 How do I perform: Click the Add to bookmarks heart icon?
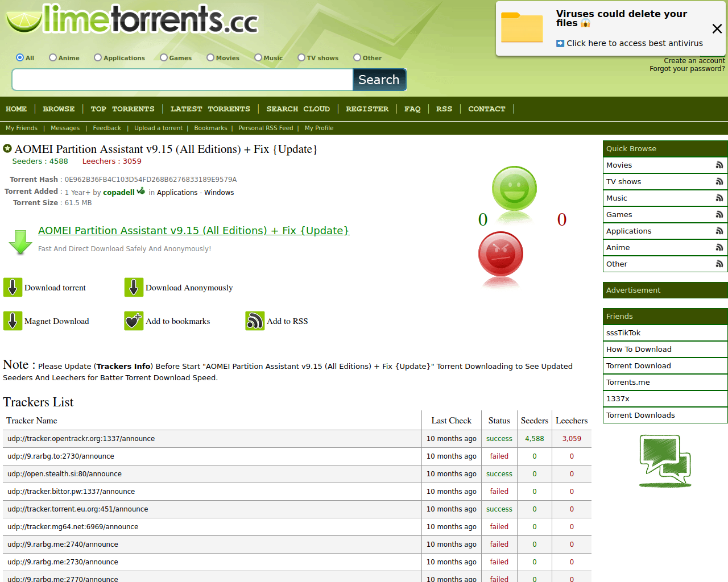click(134, 321)
